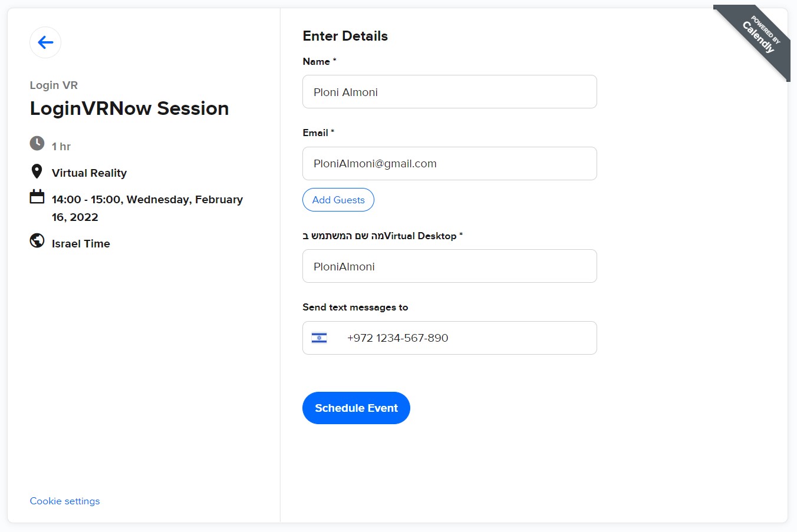Click the Schedule Event button
The image size is (797, 532).
point(356,408)
